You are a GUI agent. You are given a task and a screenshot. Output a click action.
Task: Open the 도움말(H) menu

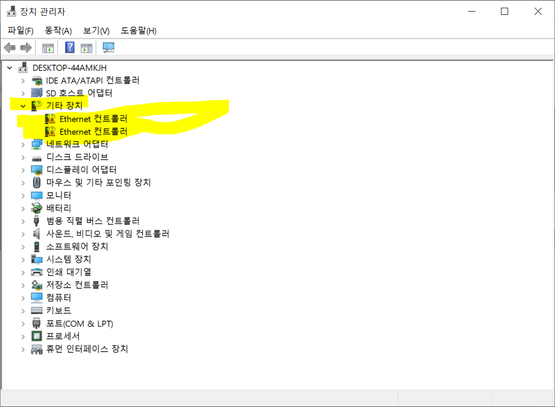[x=138, y=31]
